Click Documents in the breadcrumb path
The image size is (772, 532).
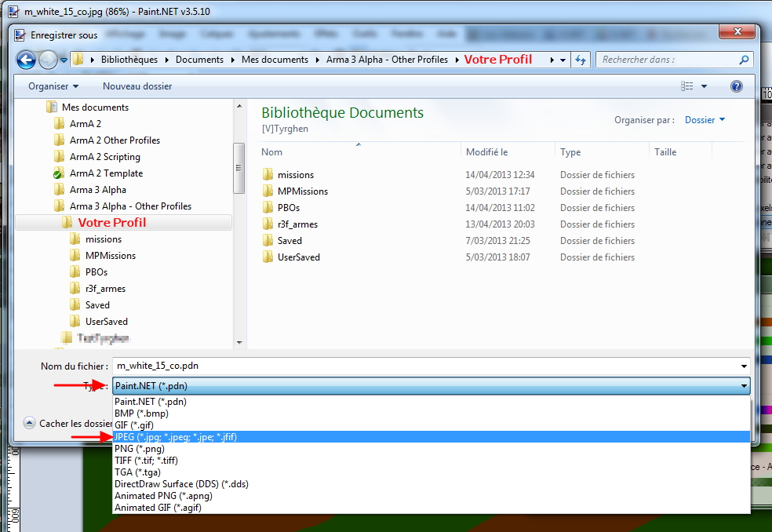(199, 60)
